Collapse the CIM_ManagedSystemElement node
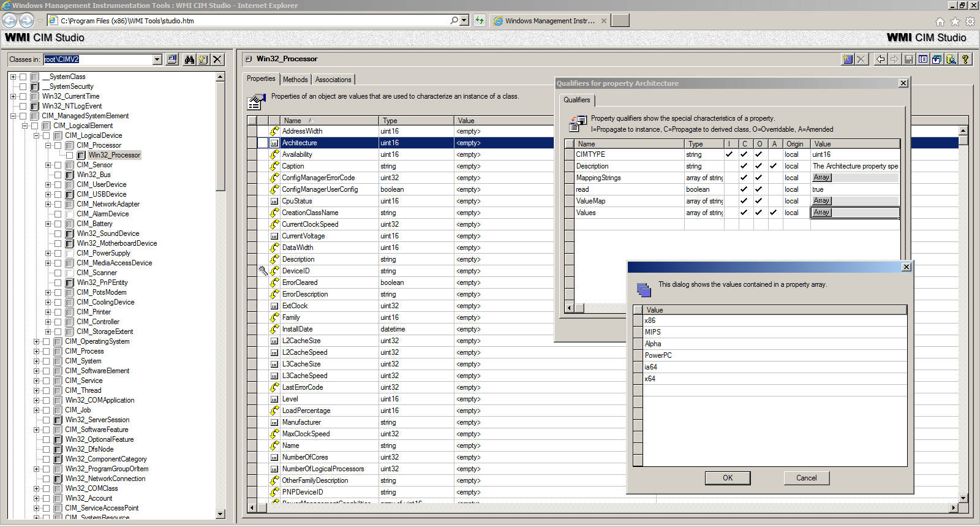 pos(13,116)
